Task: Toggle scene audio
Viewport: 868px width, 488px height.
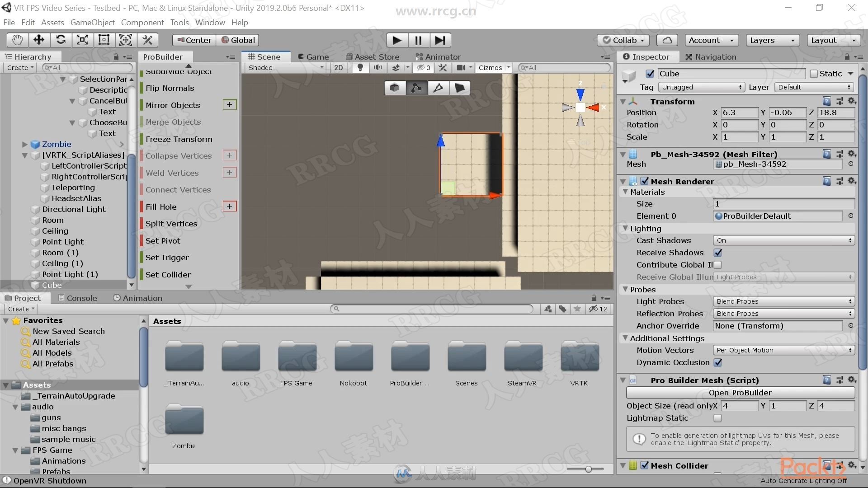Action: [378, 68]
